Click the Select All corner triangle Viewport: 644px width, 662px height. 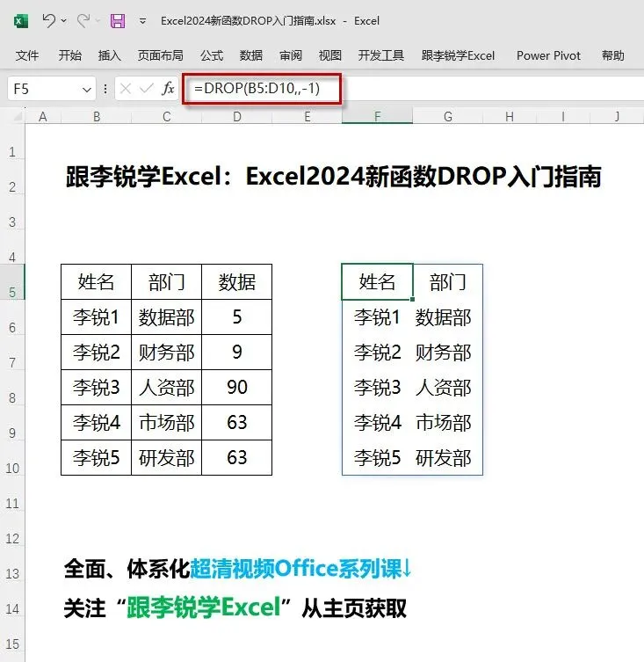click(17, 116)
